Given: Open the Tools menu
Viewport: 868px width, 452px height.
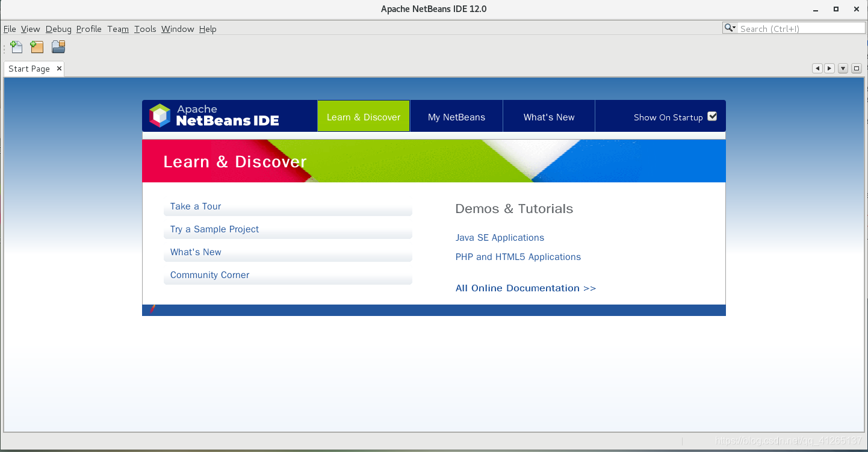Looking at the screenshot, I should point(145,29).
